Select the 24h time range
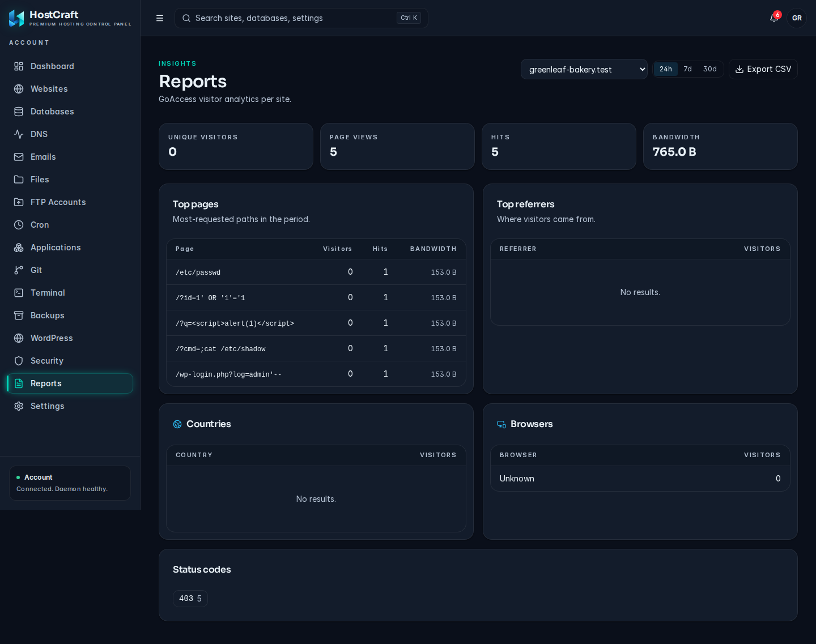This screenshot has height=644, width=816. [x=666, y=69]
